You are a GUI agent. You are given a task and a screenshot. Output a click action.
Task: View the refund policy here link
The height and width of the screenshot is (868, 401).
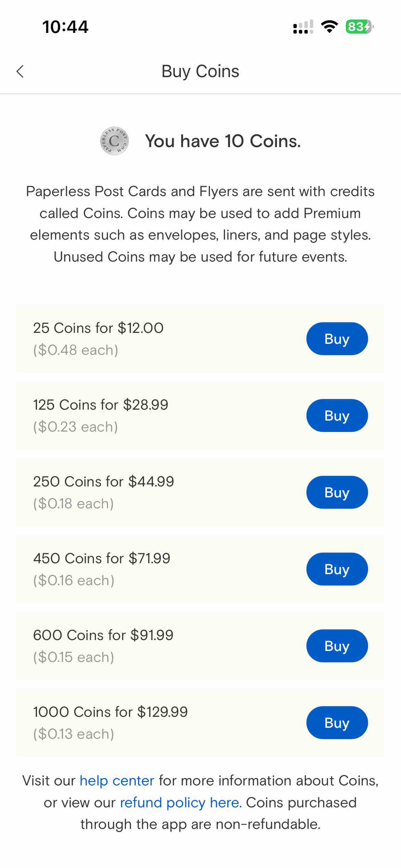click(181, 803)
